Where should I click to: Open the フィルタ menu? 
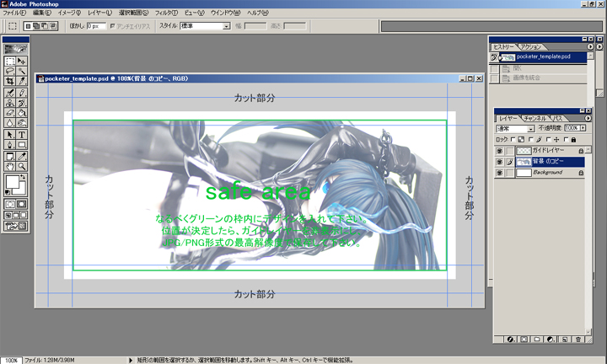[x=166, y=13]
